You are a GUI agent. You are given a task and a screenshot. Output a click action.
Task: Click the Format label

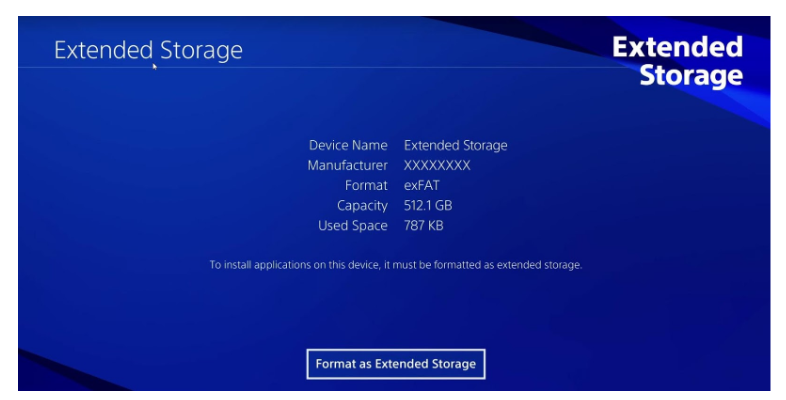pyautogui.click(x=366, y=185)
